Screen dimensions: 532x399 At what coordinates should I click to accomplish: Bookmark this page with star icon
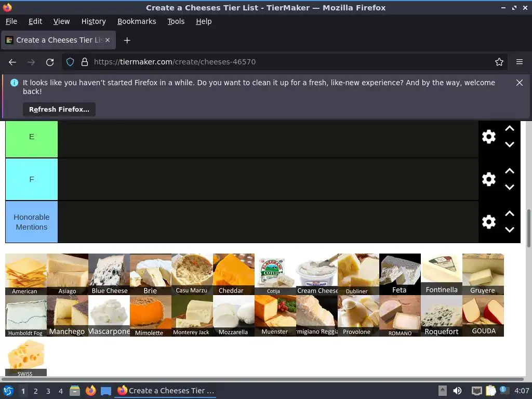(x=499, y=62)
